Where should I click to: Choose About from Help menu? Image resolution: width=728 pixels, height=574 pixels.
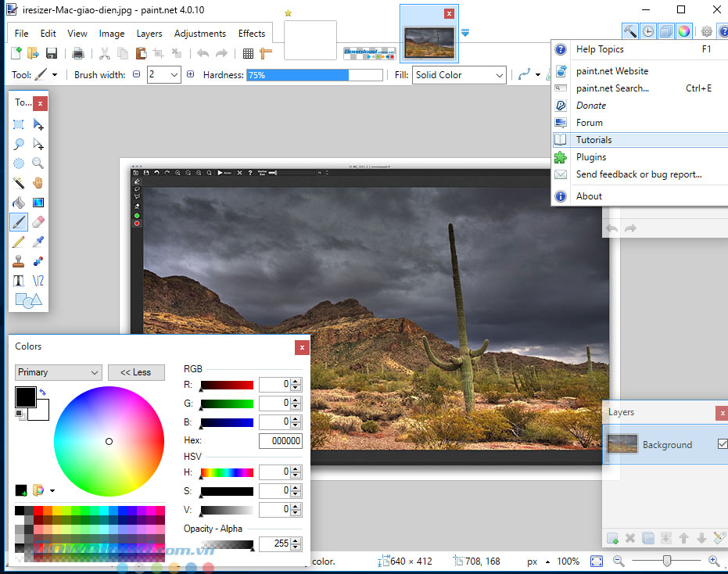coord(640,196)
